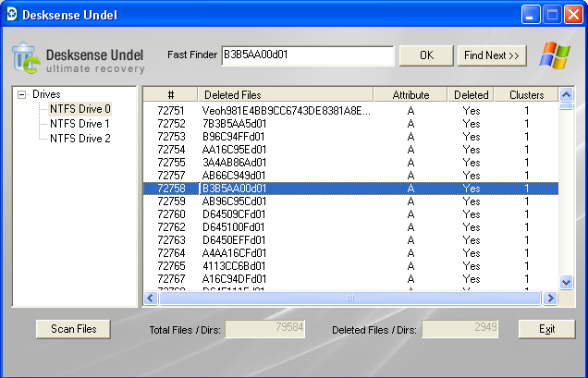Click Deleted Files / Dirs value 2949
This screenshot has width=588, height=378.
point(460,329)
